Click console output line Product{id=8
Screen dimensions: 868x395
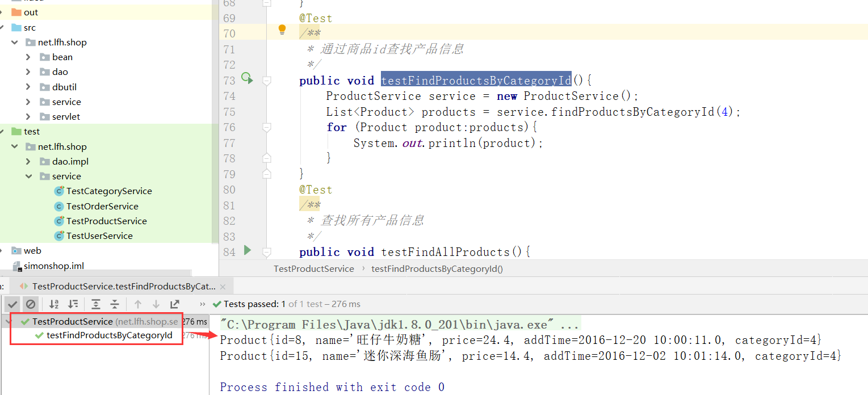(521, 341)
